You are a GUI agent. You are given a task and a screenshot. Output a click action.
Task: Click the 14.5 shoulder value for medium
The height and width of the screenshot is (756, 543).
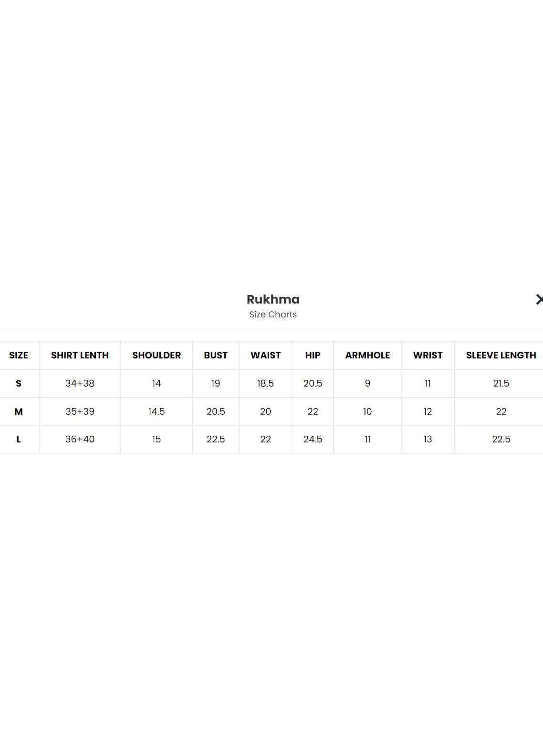157,411
